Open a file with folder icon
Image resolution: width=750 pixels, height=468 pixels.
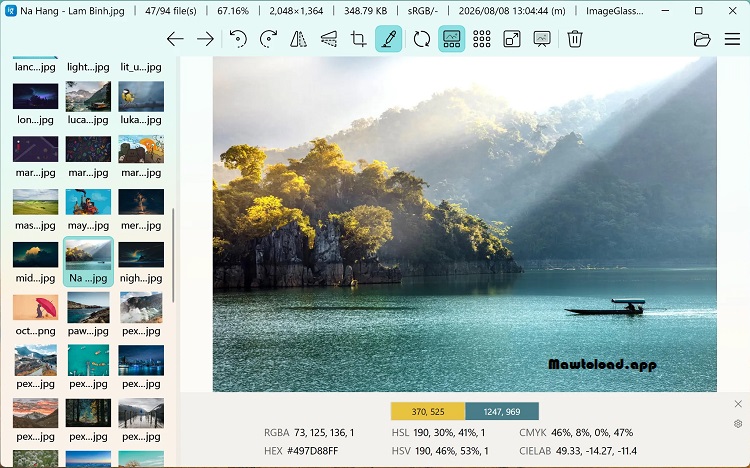(702, 39)
